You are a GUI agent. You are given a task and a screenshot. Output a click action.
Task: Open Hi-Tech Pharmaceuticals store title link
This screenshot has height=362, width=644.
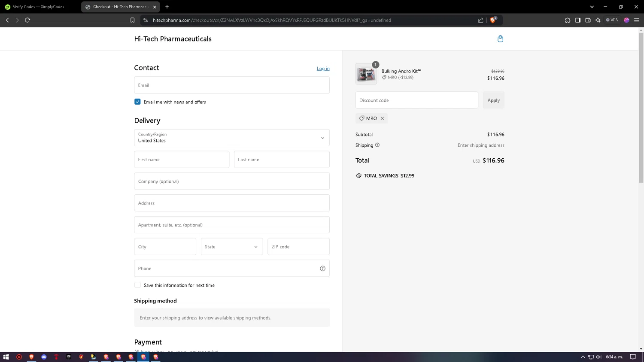[173, 39]
